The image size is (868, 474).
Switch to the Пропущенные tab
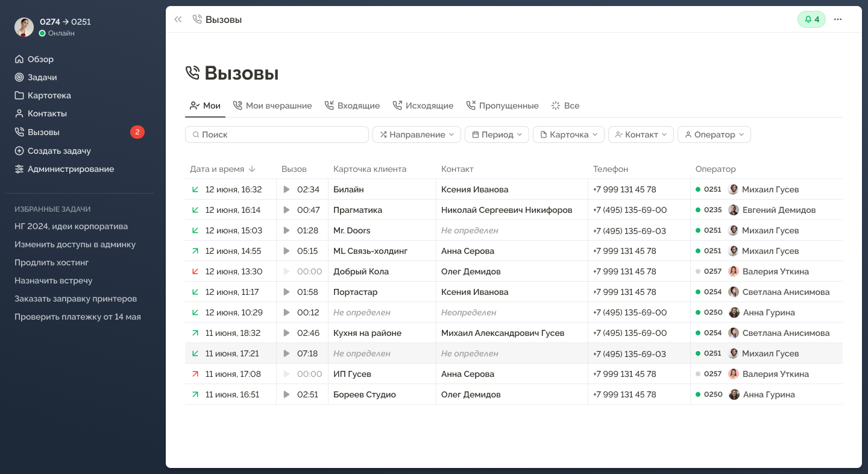502,106
